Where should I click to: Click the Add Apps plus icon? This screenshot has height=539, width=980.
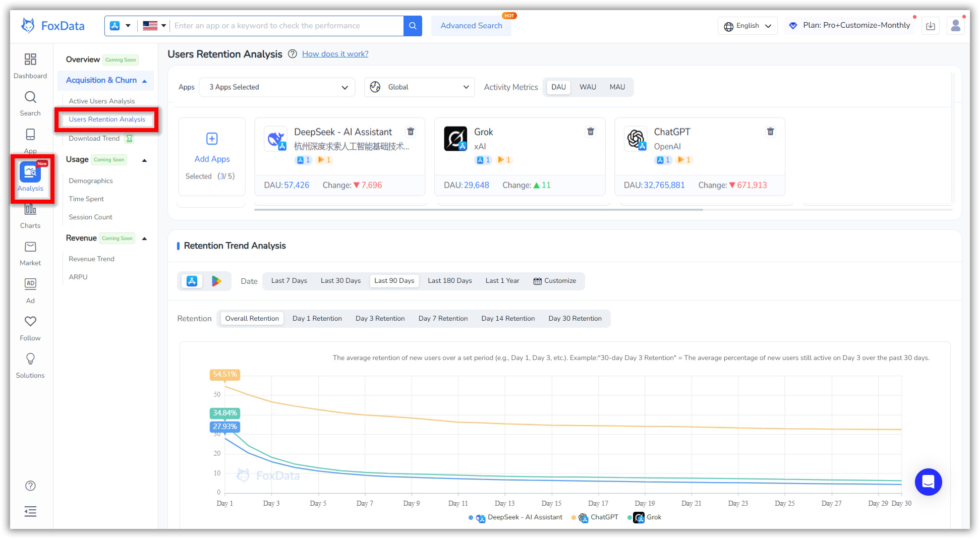click(212, 139)
